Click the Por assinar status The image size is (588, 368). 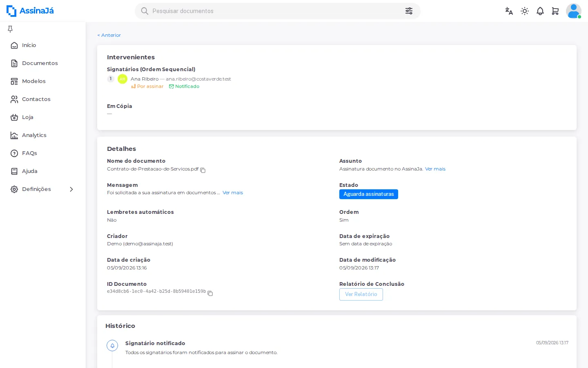click(x=147, y=86)
